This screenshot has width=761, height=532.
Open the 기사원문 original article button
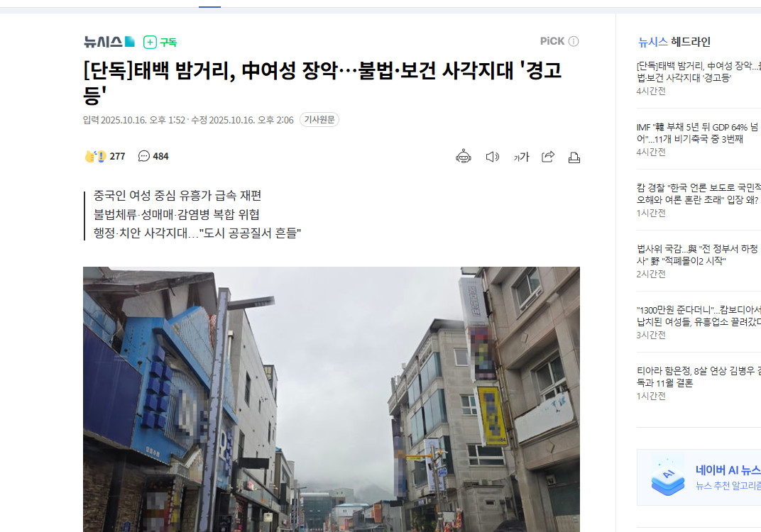pos(319,119)
